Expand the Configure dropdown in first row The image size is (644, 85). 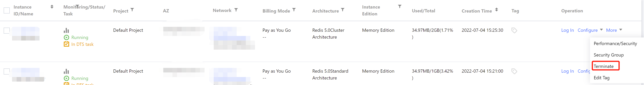pos(590,30)
